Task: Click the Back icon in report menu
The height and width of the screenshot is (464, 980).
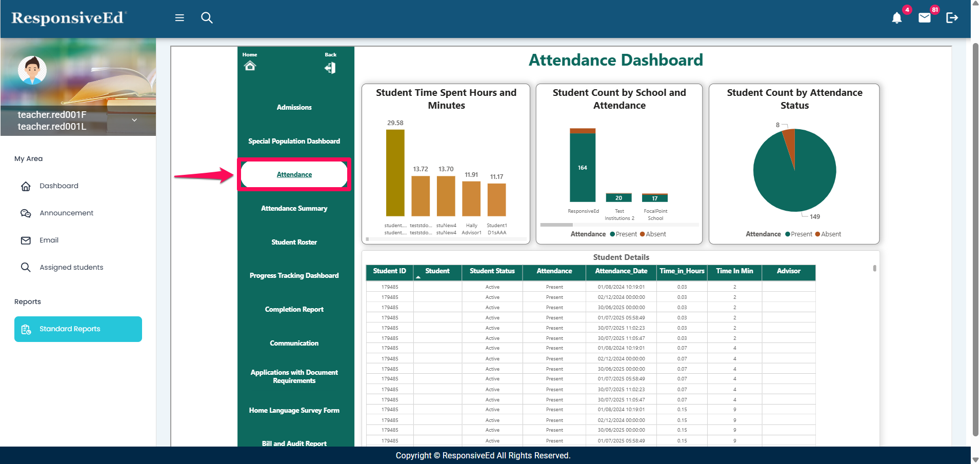Action: [x=330, y=68]
